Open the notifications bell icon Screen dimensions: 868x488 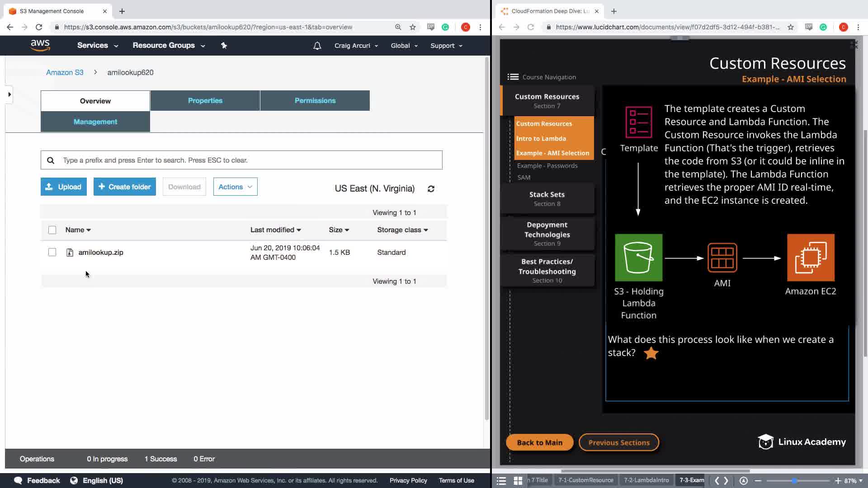tap(317, 46)
